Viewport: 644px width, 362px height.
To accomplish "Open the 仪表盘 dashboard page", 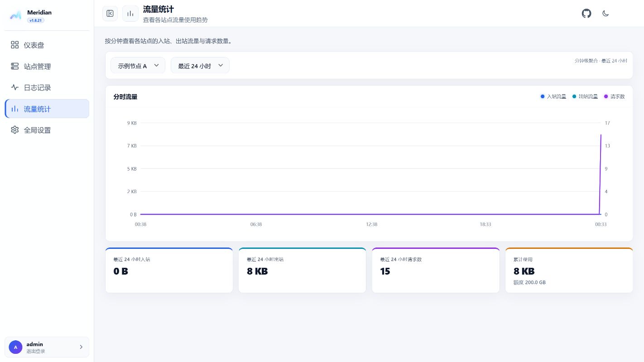I will 47,45.
